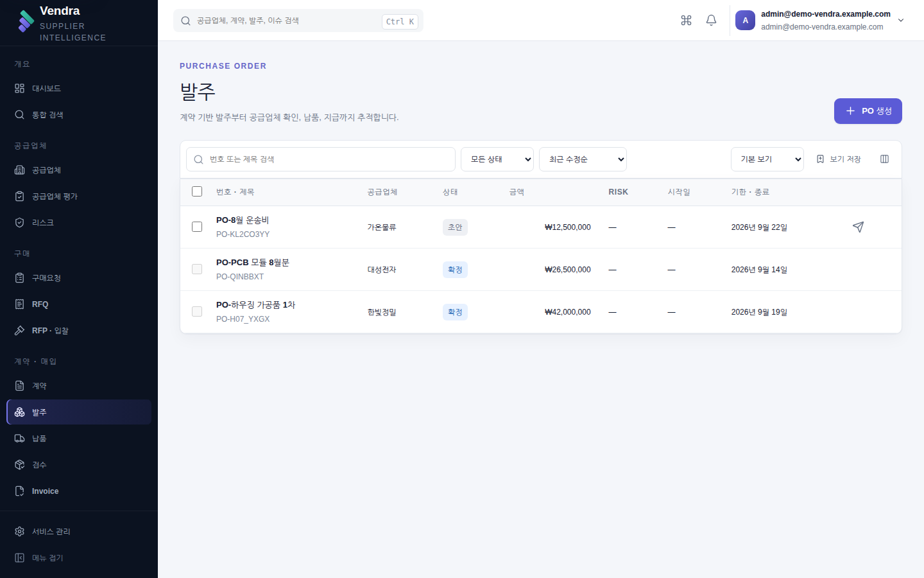Open the PO-8월 운송비 order link
Screen dimensions: 924x578
tap(243, 220)
